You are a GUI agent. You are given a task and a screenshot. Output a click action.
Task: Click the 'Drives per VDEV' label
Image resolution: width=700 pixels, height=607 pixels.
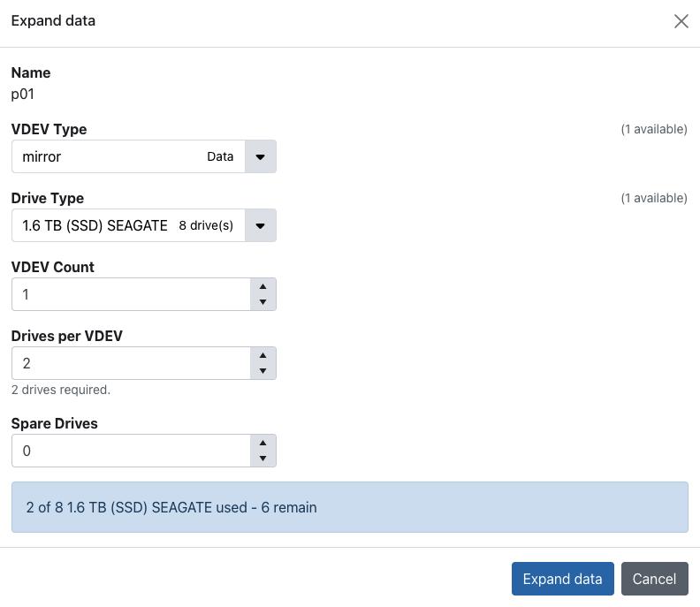[x=67, y=336]
